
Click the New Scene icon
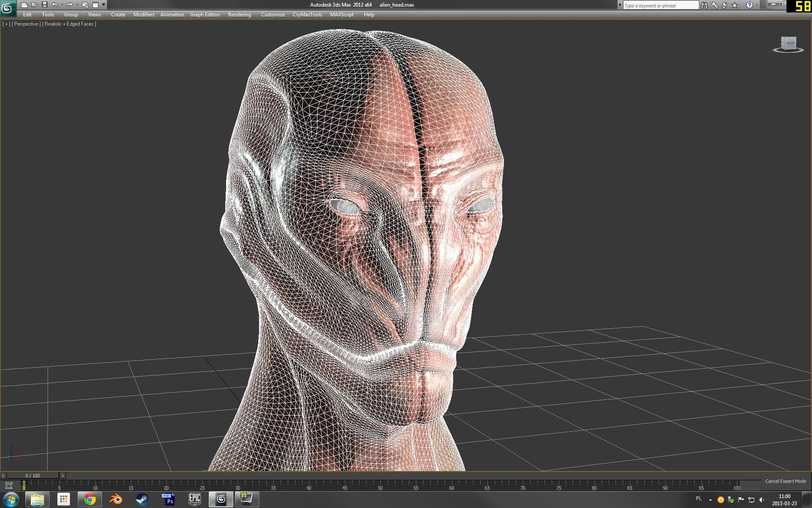click(x=24, y=5)
